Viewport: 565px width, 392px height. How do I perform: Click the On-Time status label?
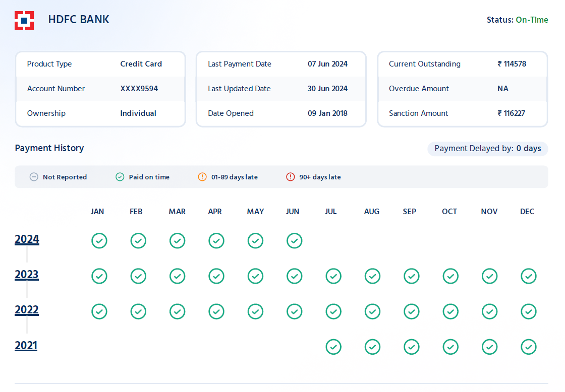(x=532, y=20)
